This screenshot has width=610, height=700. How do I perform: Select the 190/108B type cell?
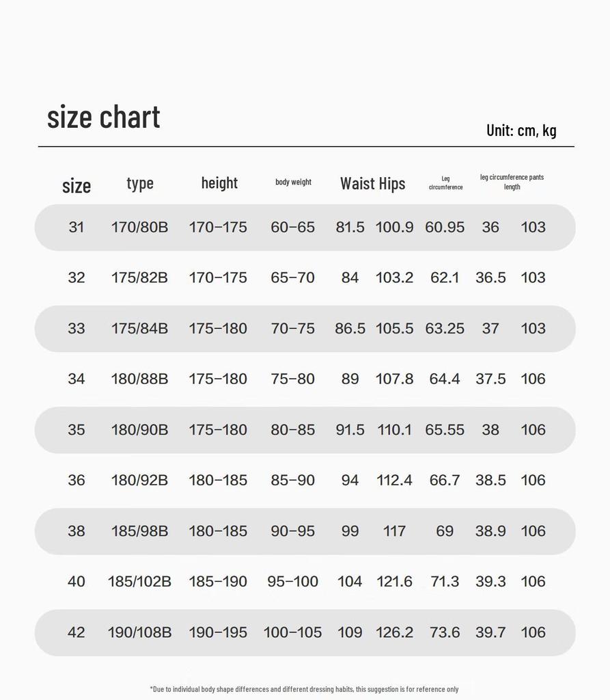click(x=139, y=632)
